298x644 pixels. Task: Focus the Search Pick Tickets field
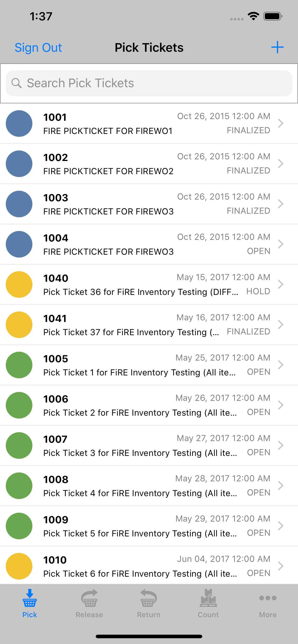[149, 83]
